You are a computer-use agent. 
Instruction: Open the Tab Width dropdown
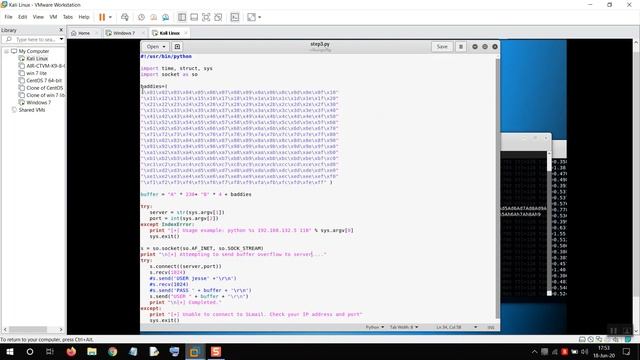(x=404, y=327)
